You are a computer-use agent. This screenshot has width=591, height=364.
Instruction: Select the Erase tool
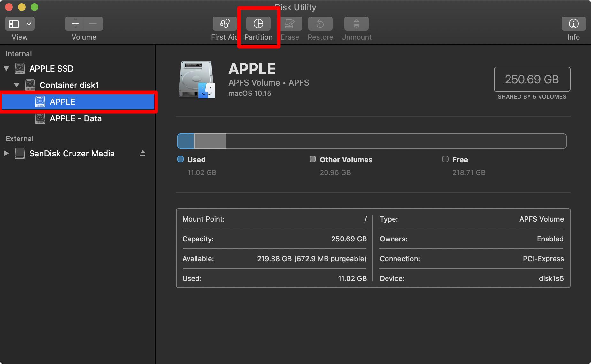click(x=289, y=23)
